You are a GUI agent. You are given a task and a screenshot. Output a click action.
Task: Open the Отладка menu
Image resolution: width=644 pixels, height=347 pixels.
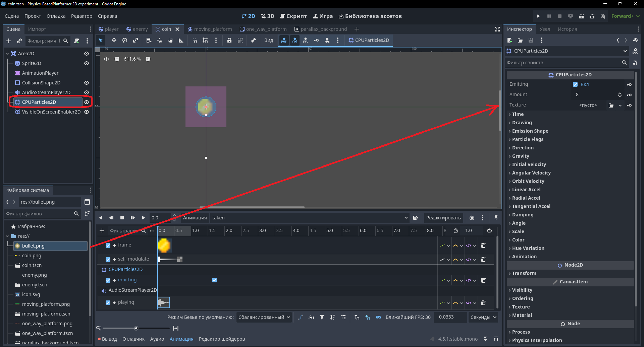point(56,16)
